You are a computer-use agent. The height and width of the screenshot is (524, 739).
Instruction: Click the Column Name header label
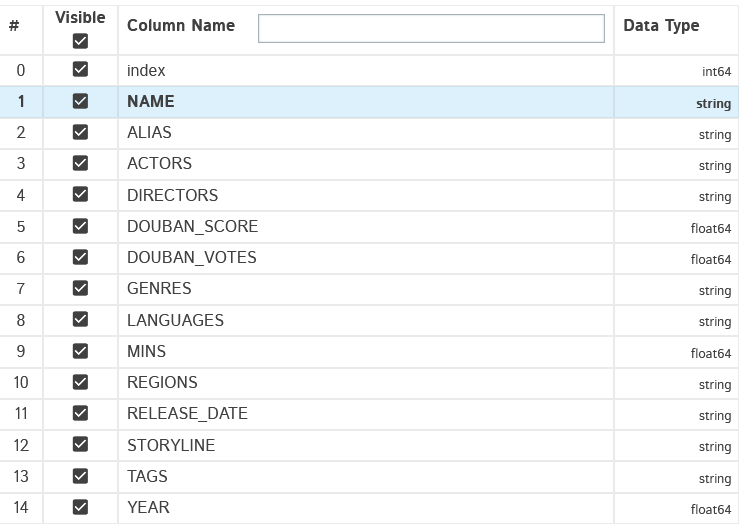(181, 26)
